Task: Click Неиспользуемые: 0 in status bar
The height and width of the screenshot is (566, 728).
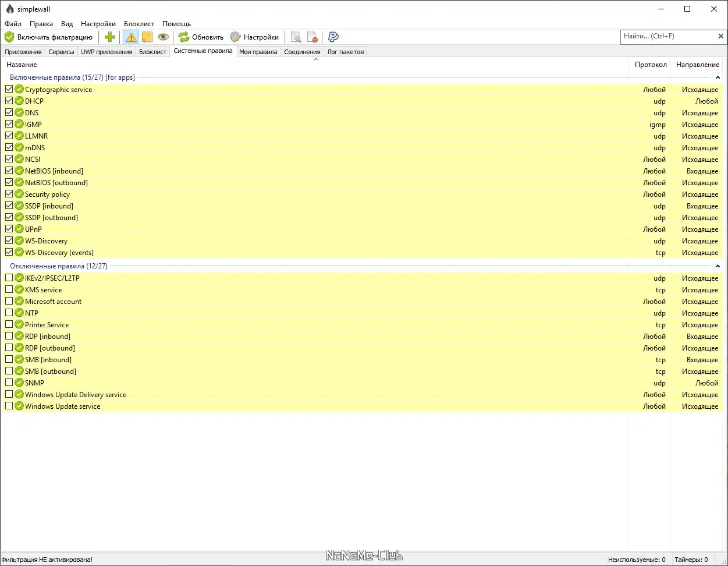Action: pos(637,560)
